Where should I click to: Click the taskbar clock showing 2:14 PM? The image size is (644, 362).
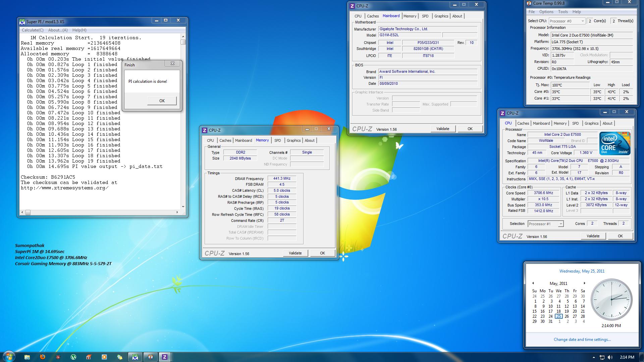[627, 357]
